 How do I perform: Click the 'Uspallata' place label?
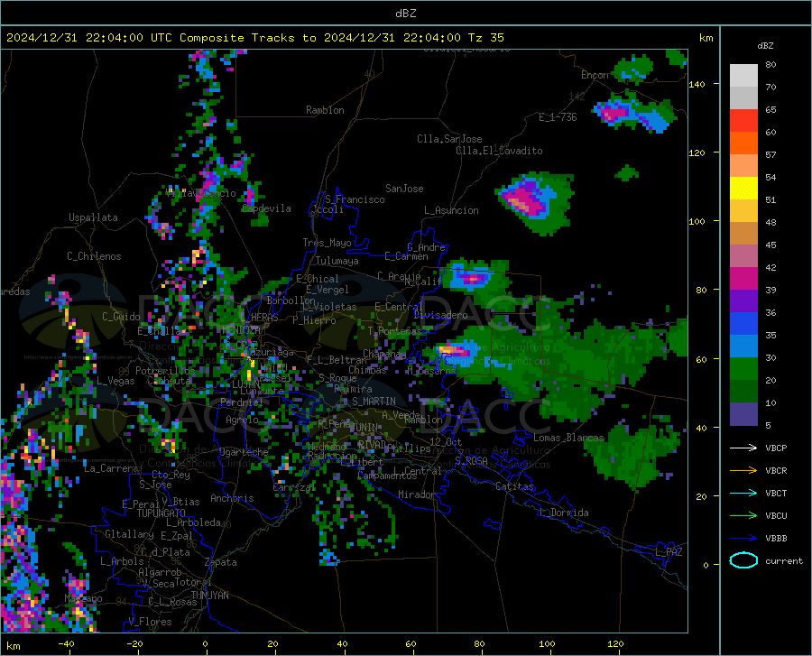click(x=93, y=217)
